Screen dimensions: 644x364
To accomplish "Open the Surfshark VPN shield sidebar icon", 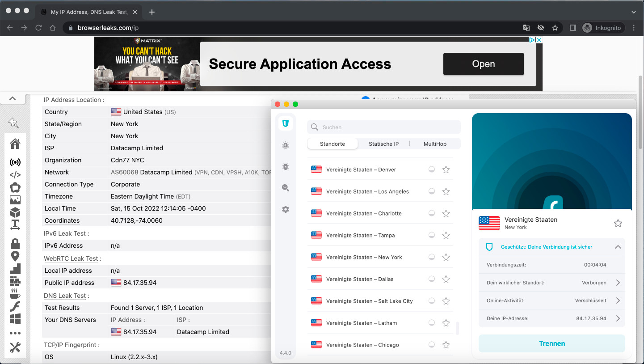I will point(286,123).
